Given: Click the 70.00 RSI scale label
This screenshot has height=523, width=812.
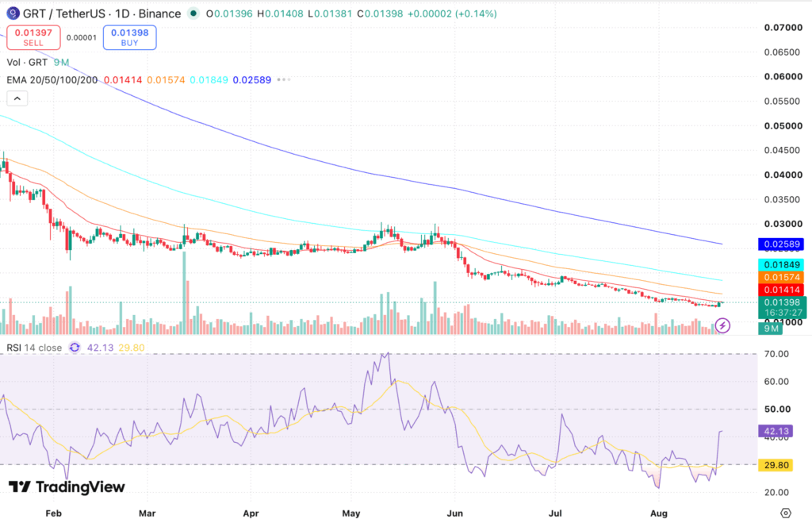Looking at the screenshot, I should pos(777,354).
